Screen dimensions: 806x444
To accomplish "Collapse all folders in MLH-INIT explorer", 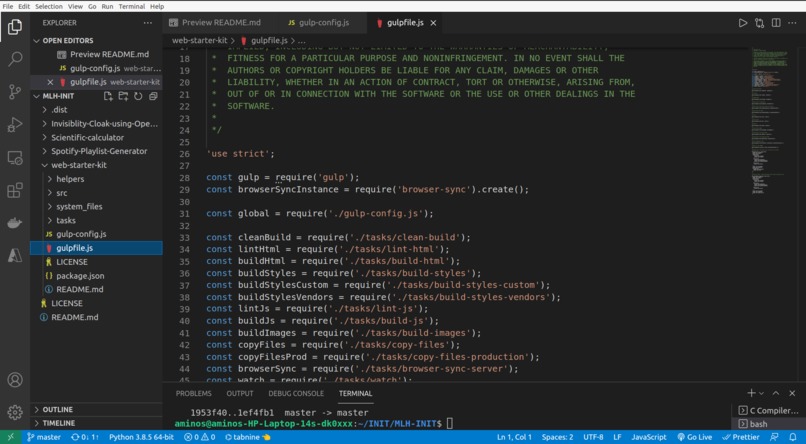I will coord(153,96).
